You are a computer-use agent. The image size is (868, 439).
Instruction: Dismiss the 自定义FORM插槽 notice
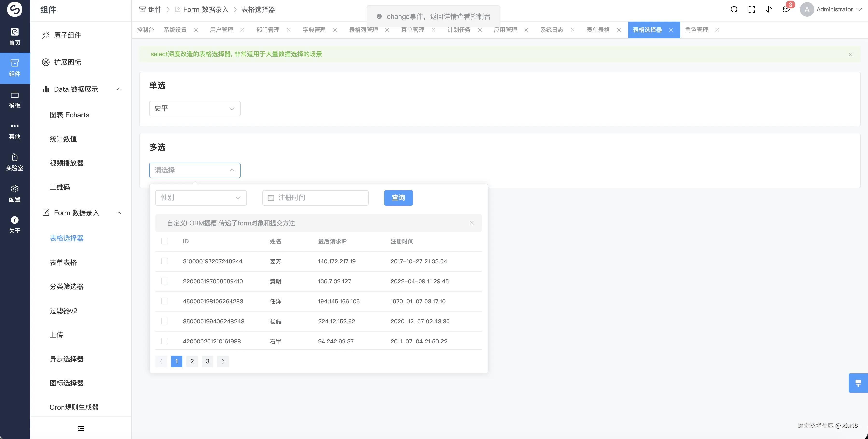[x=471, y=223]
